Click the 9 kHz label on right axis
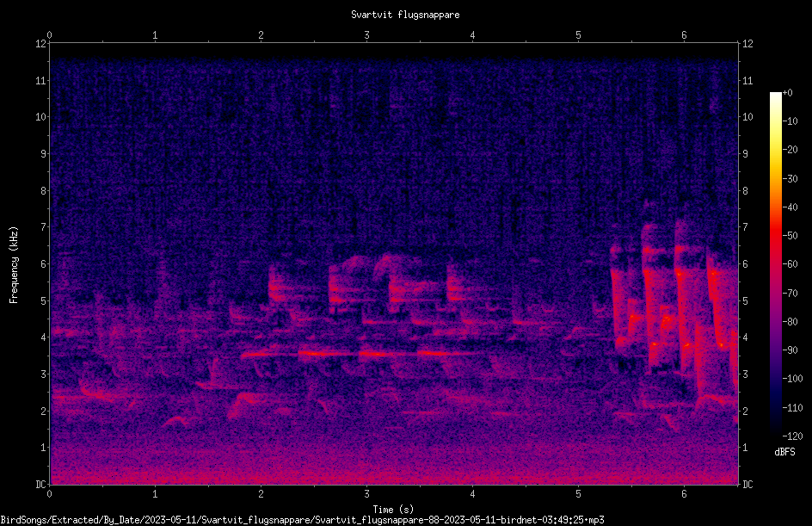812x526 pixels. click(x=745, y=154)
